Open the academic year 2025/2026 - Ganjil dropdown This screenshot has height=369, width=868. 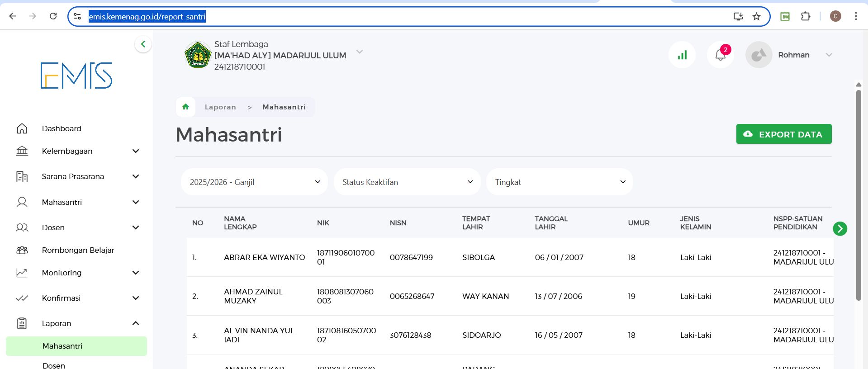click(x=254, y=182)
